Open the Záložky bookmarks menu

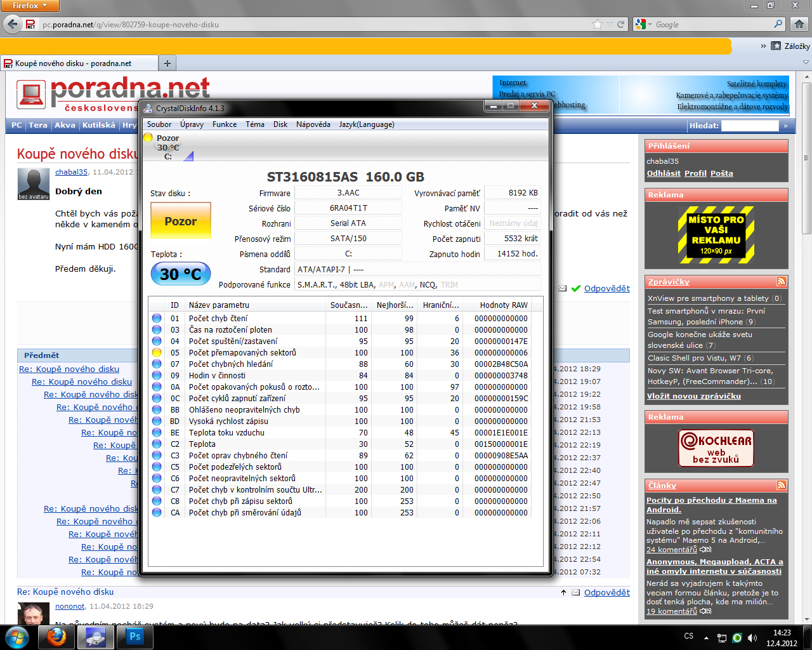(790, 46)
